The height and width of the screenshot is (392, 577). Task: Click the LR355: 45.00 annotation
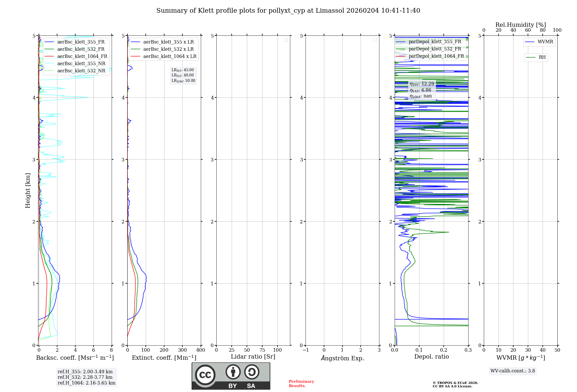click(x=183, y=70)
